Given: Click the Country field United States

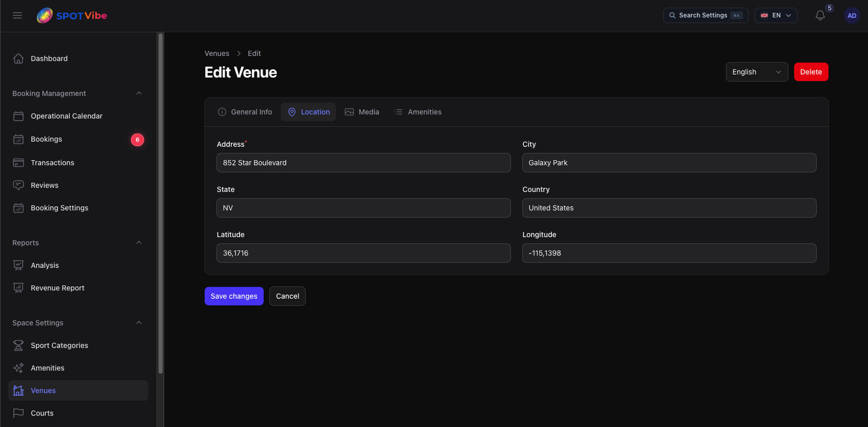Looking at the screenshot, I should click(669, 208).
